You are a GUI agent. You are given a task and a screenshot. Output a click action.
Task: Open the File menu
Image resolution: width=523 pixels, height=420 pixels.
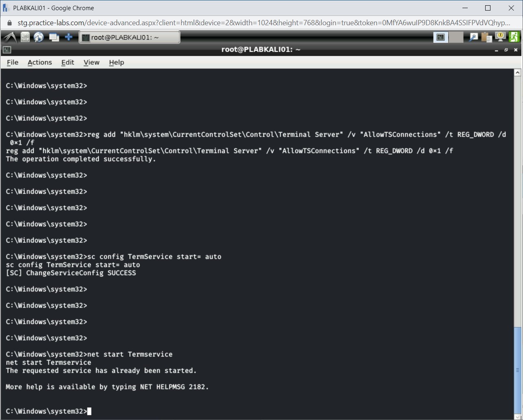tap(13, 62)
